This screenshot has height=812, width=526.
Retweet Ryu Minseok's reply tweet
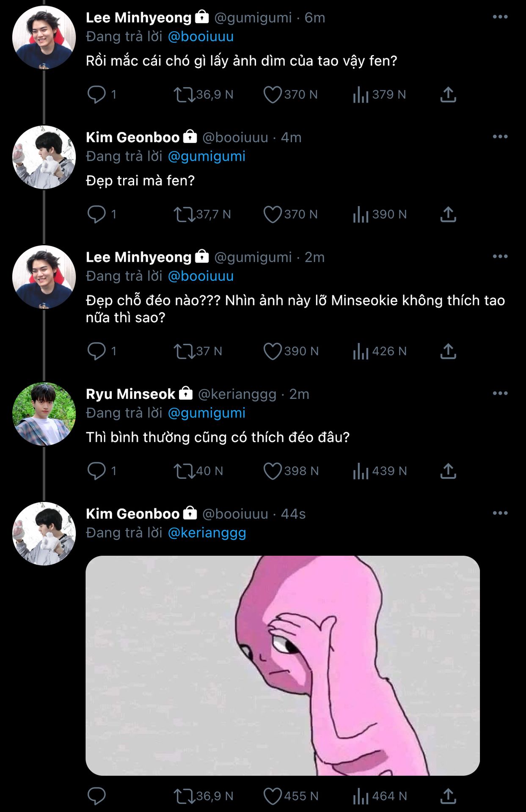point(184,471)
